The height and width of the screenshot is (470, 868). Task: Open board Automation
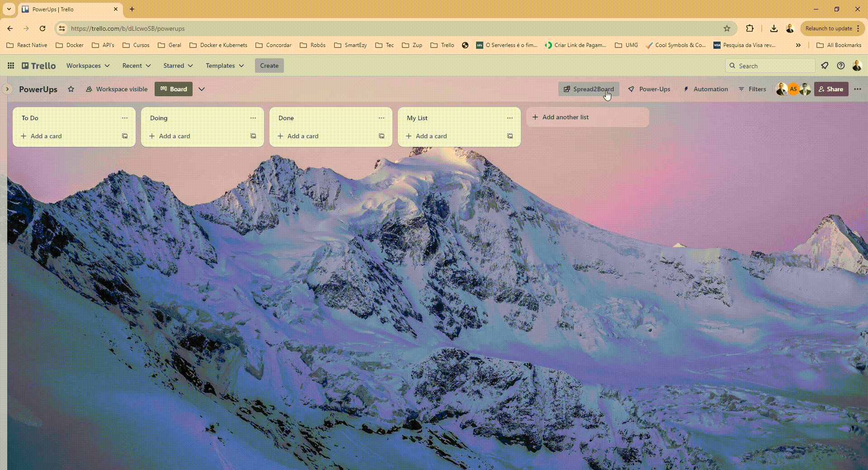pos(706,89)
